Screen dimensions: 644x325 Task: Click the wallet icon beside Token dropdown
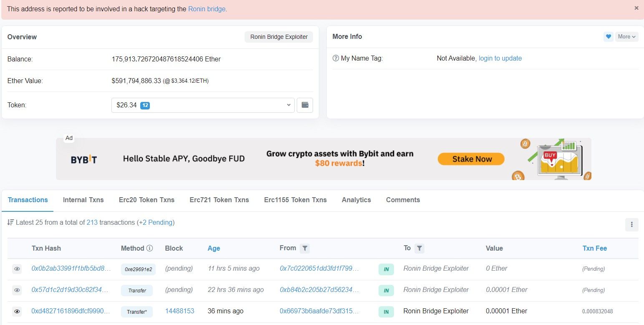click(305, 105)
